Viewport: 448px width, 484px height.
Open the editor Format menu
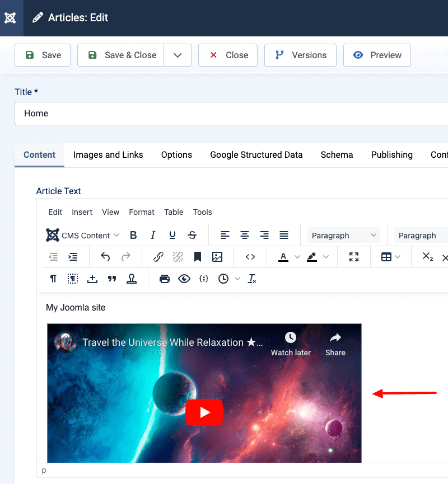142,212
